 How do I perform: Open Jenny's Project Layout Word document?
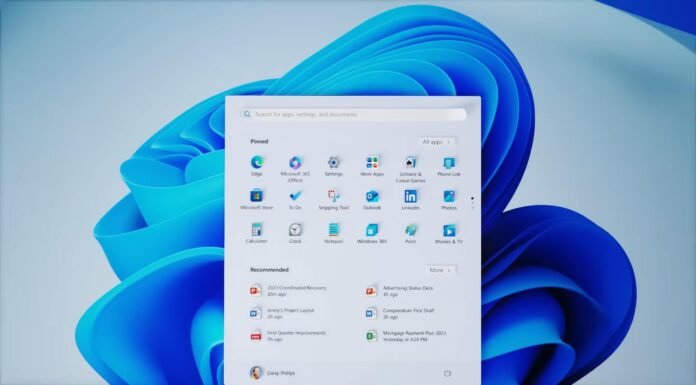[282, 313]
